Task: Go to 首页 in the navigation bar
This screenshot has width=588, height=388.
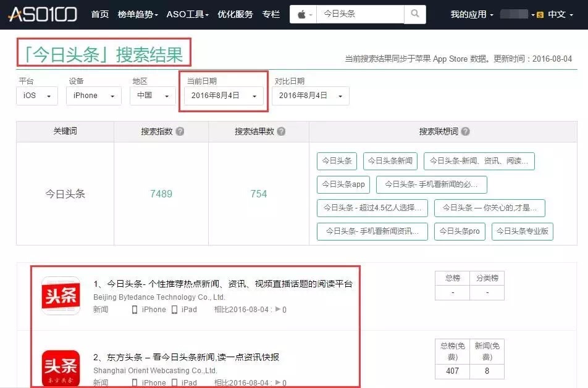Action: [100, 14]
